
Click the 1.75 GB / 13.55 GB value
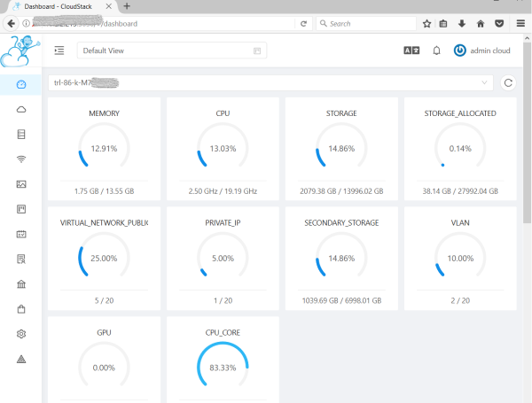[104, 191]
